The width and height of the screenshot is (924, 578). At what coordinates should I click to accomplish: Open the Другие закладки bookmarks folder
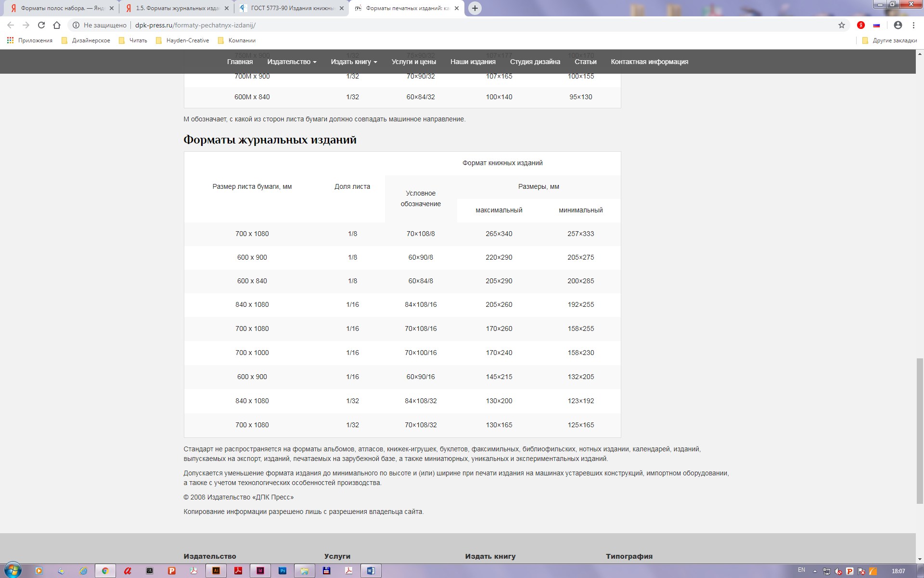tap(890, 40)
